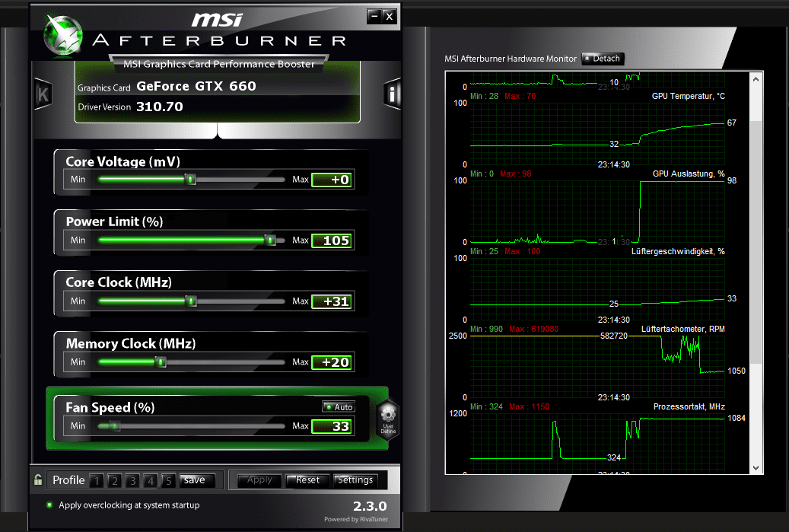The image size is (789, 532).
Task: Select profile slot 4
Action: pos(151,481)
